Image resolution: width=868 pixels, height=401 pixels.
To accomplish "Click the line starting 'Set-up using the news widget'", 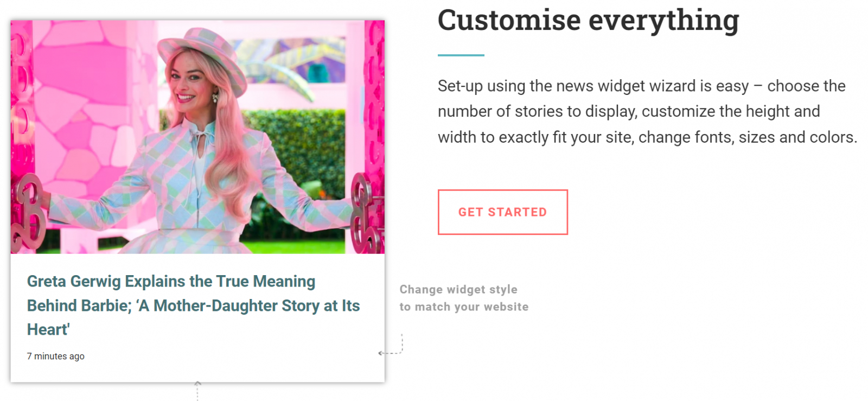I will (641, 86).
